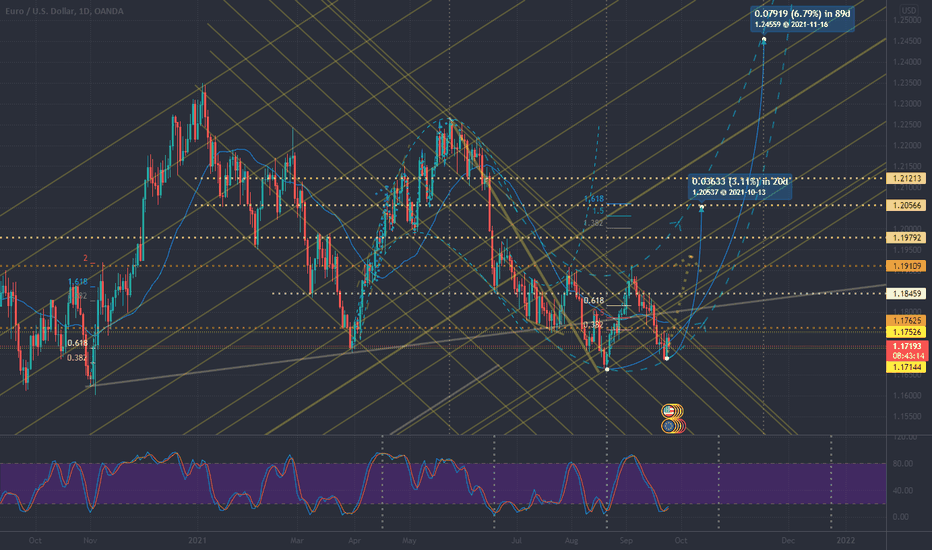Click the 80.00 oscillator level label
Image resolution: width=932 pixels, height=550 pixels.
coord(903,464)
